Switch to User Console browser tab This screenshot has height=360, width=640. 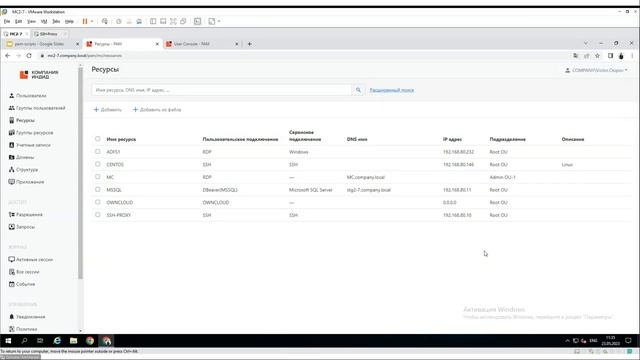(202, 44)
